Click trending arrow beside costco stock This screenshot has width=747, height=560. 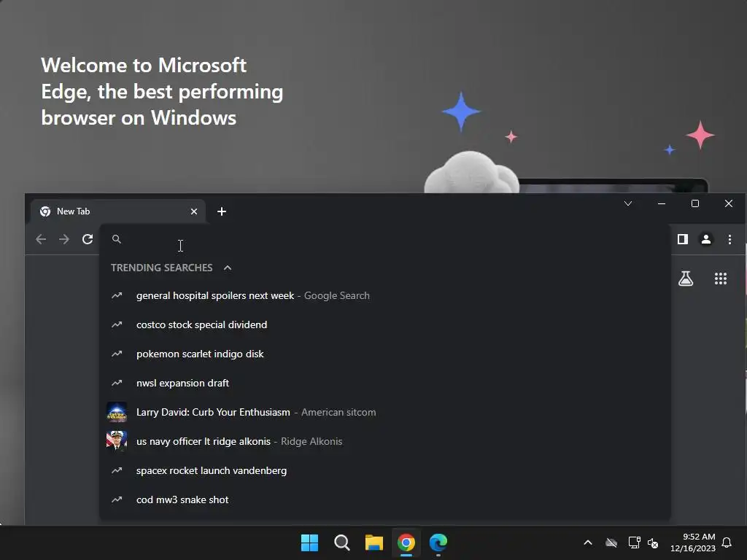tap(117, 324)
